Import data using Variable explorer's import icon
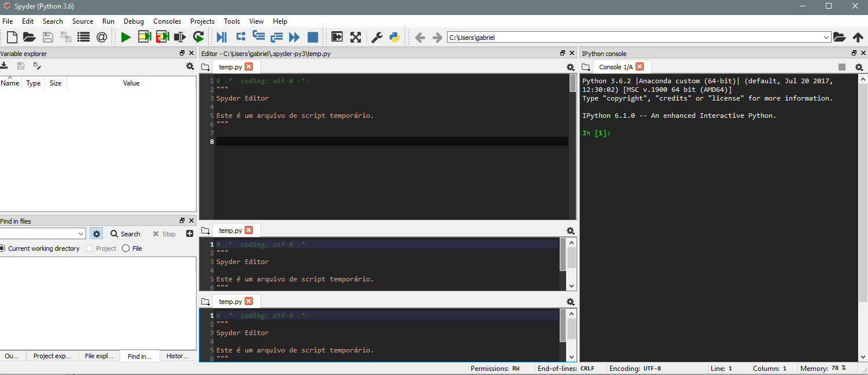 5,65
